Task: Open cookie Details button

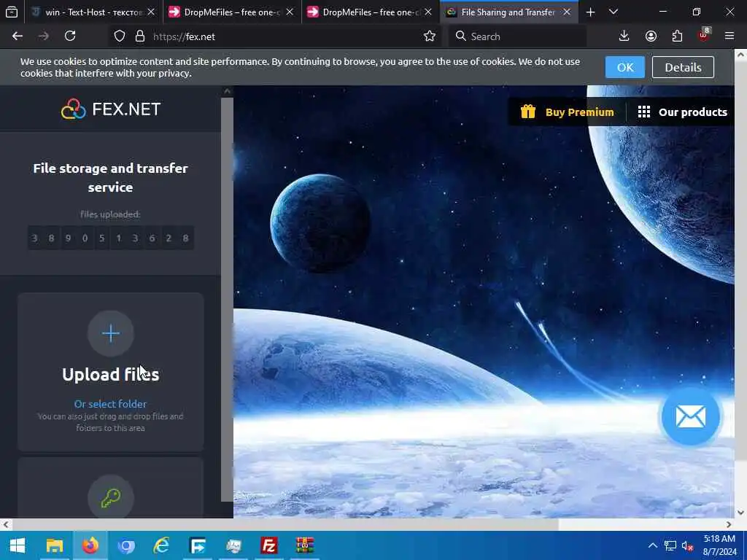Action: pyautogui.click(x=683, y=67)
